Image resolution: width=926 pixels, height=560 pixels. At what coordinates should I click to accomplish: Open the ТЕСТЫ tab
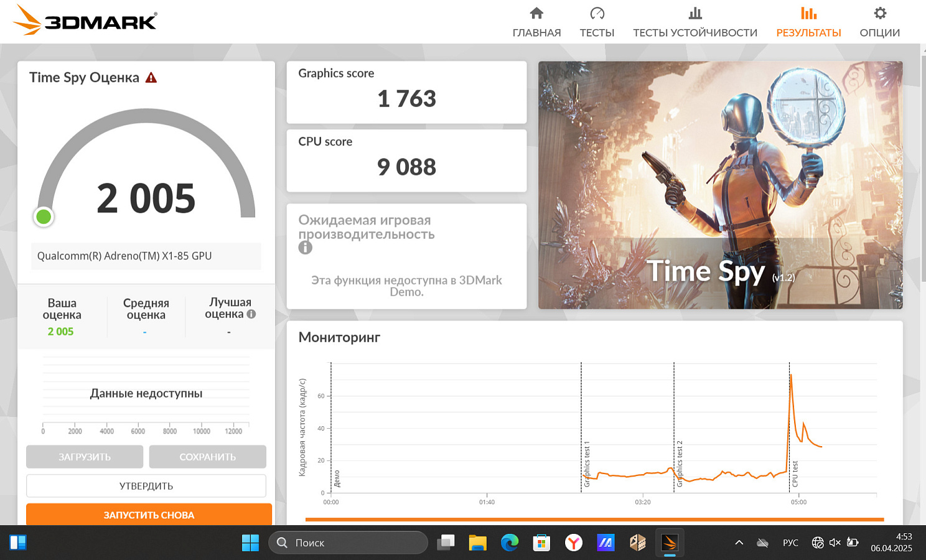(597, 22)
